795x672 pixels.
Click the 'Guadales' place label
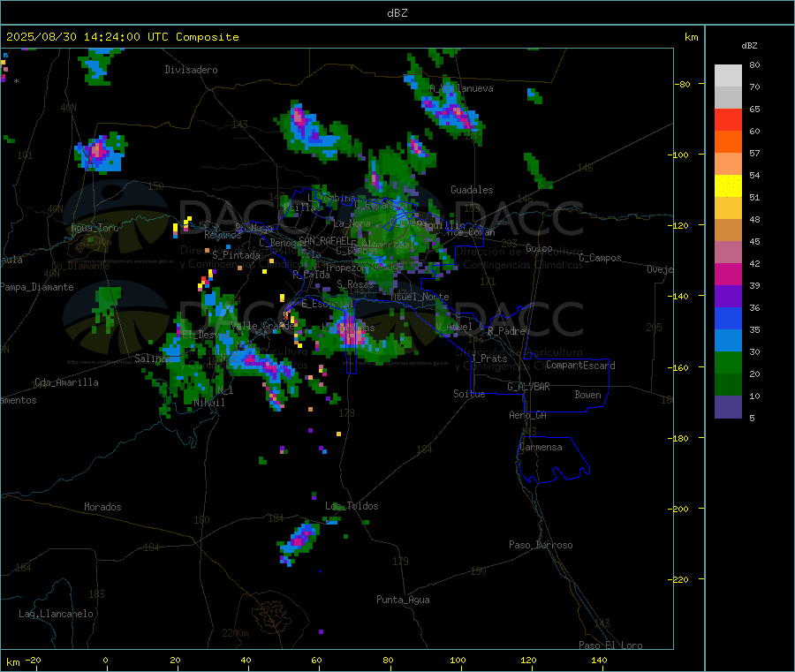472,190
